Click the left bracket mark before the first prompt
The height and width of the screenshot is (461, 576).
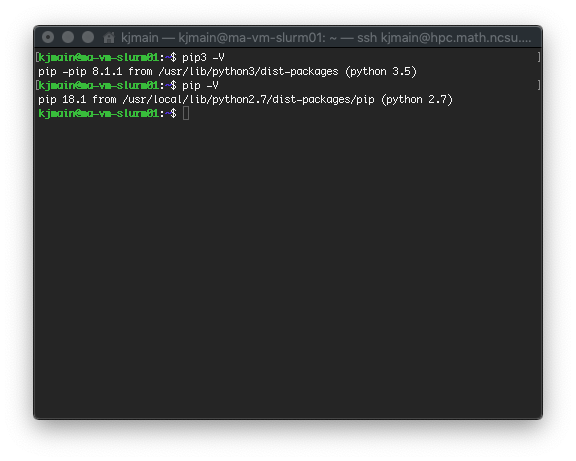pos(37,57)
